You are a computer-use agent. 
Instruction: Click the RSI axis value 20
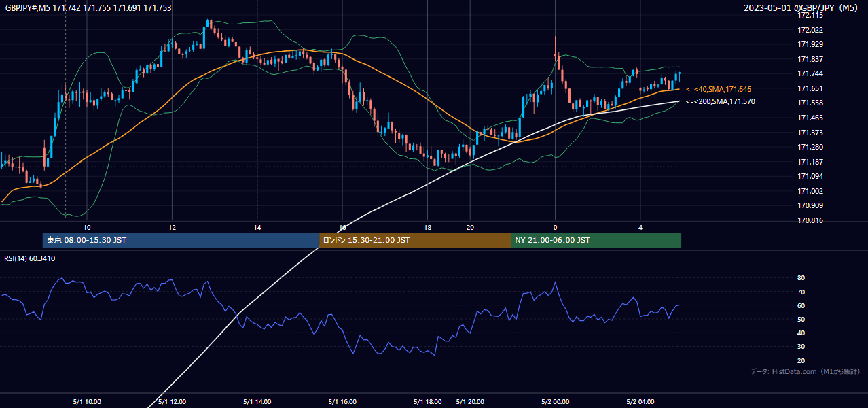tap(801, 360)
